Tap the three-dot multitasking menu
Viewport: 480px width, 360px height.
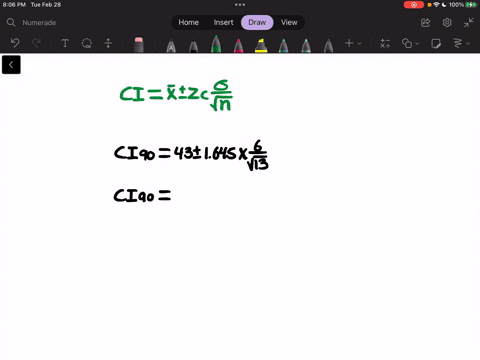pos(240,5)
